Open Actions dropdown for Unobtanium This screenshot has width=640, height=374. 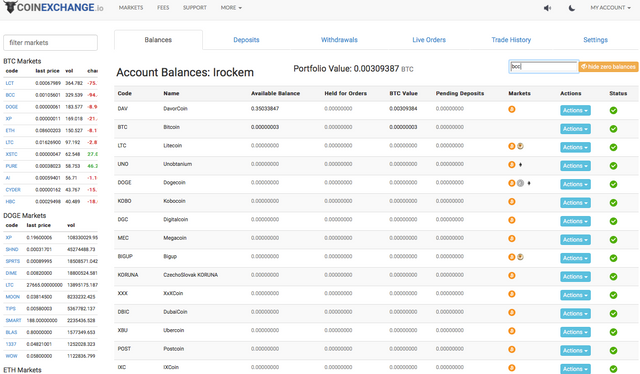pos(575,166)
